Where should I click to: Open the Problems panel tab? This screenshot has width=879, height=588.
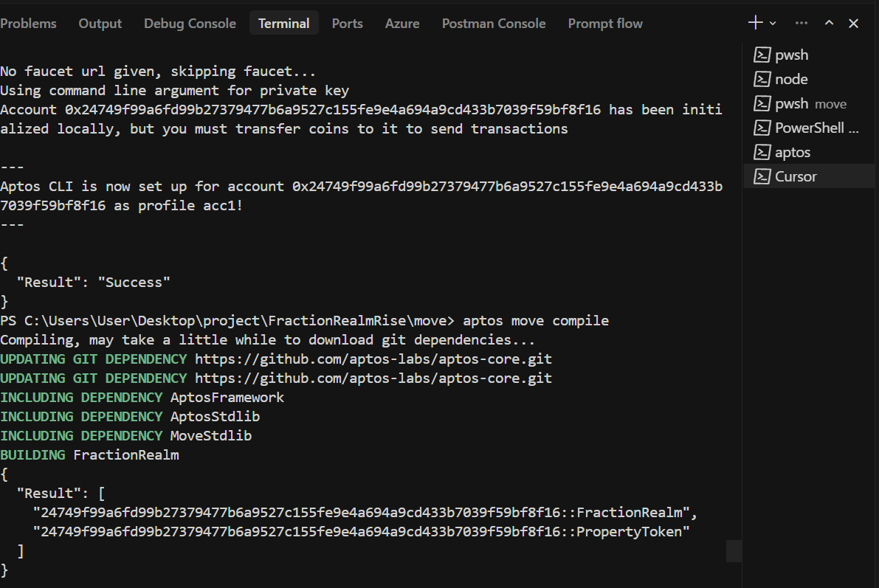(28, 24)
